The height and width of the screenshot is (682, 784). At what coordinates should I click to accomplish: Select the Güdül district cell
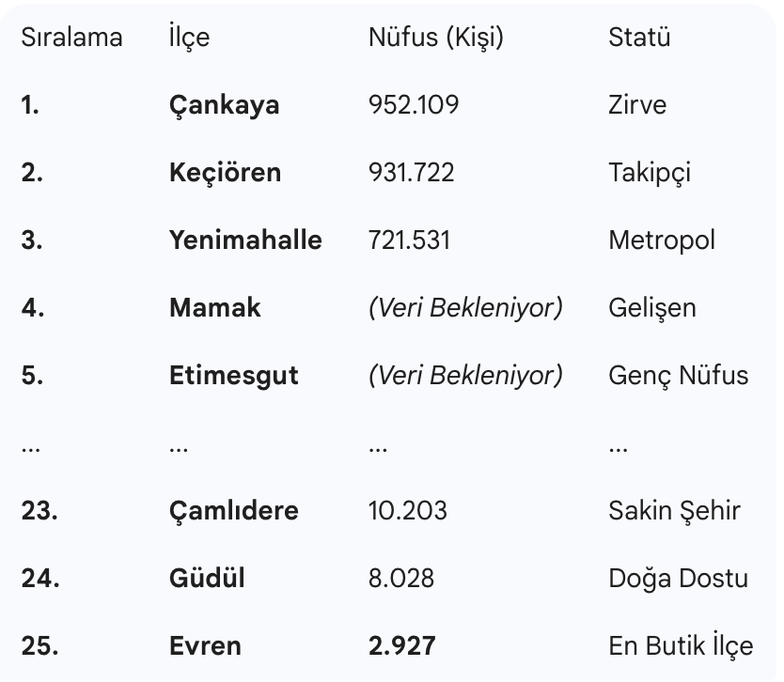click(x=207, y=579)
